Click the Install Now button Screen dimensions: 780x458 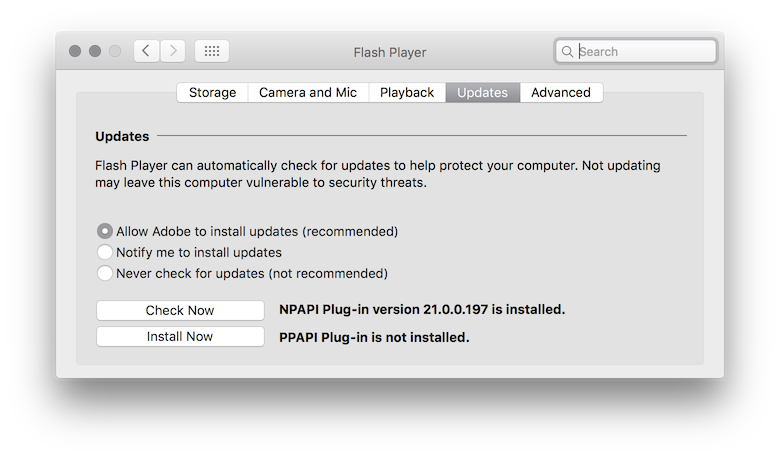pos(180,337)
